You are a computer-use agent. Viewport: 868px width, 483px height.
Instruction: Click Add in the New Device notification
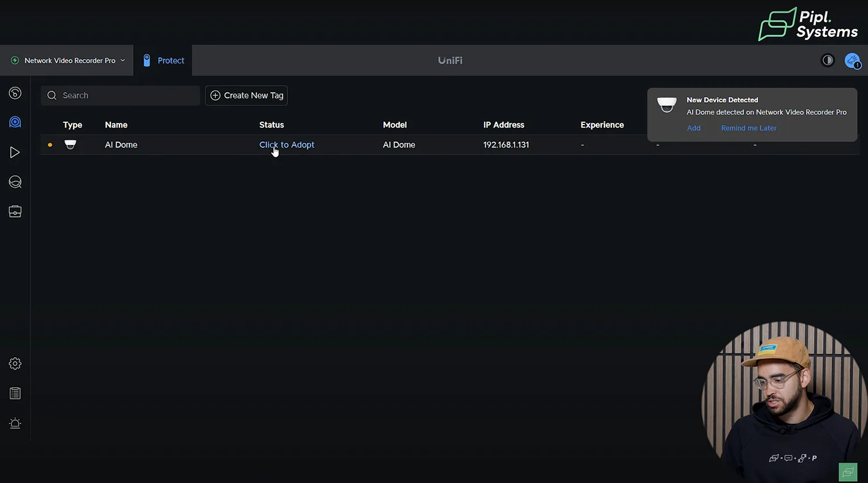coord(693,128)
